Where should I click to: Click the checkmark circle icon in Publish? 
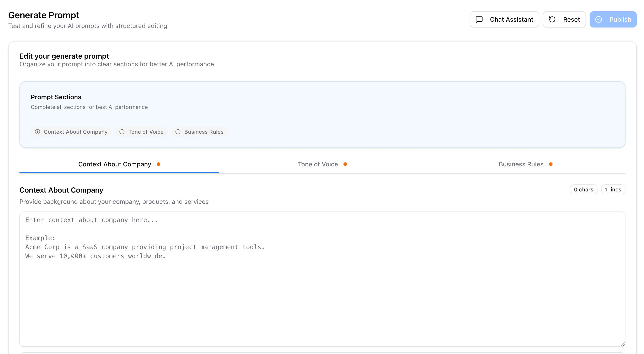pyautogui.click(x=598, y=19)
